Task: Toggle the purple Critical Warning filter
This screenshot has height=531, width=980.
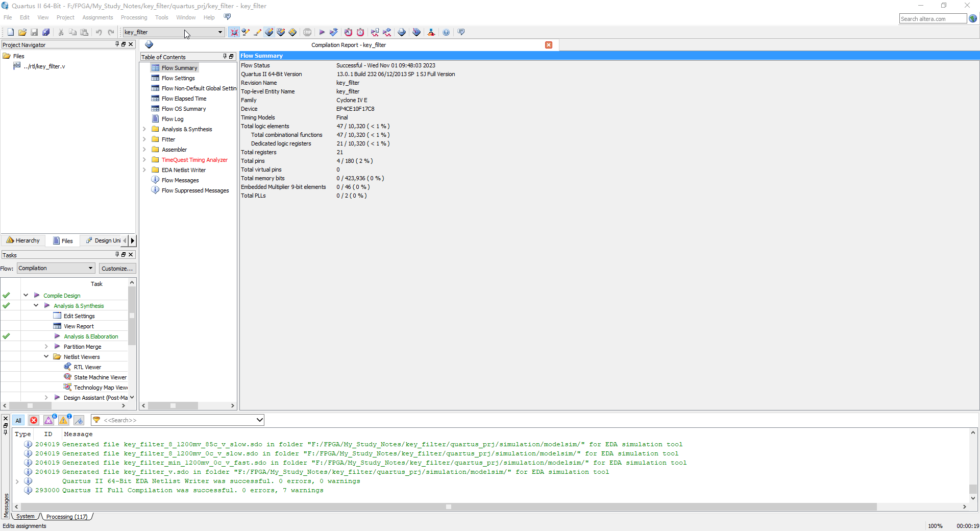Action: (49, 420)
